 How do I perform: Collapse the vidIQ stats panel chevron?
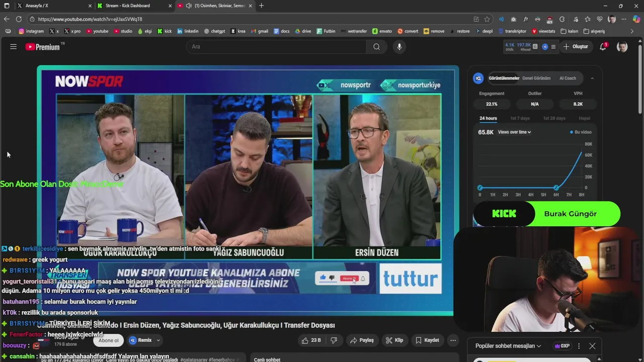click(592, 78)
